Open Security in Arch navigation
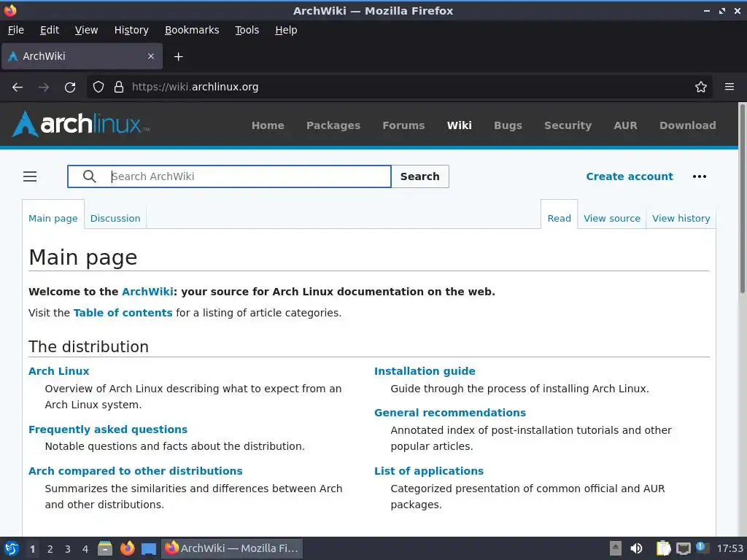 pyautogui.click(x=568, y=125)
